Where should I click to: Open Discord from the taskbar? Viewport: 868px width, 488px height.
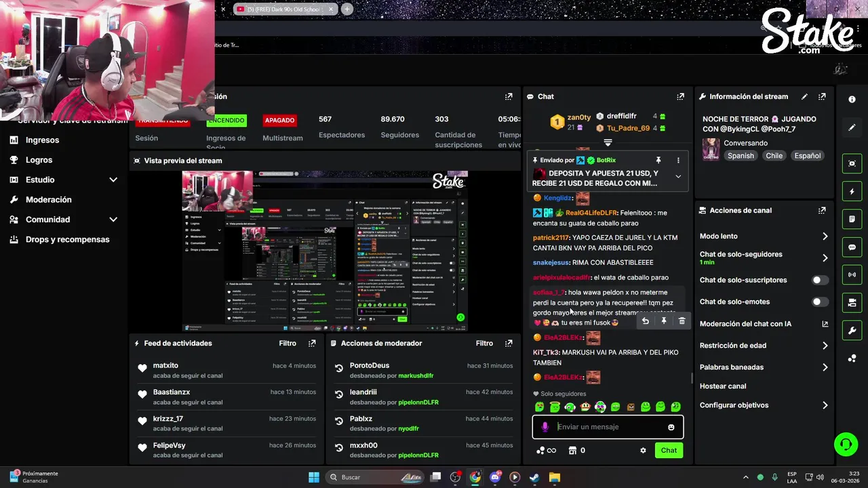495,477
